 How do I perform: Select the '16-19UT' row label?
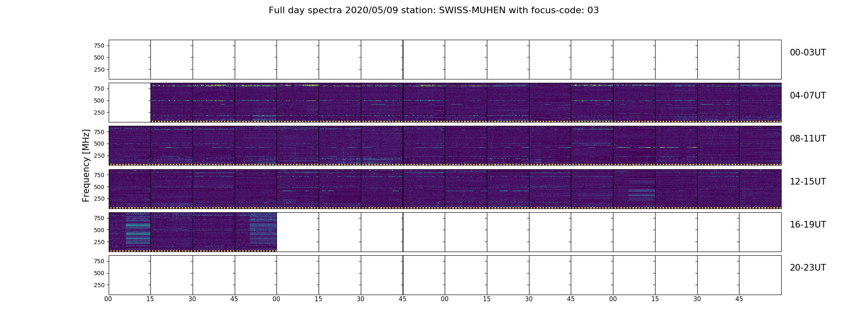pos(808,225)
